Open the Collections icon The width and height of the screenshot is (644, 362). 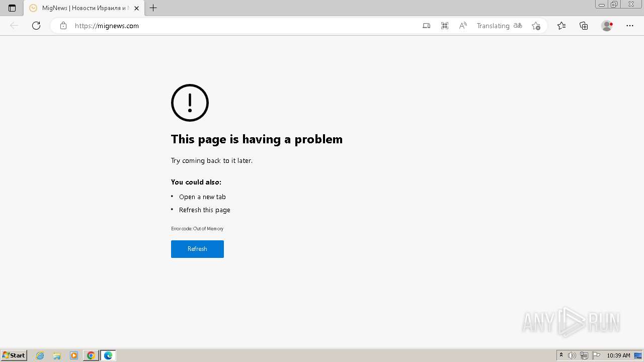point(584,26)
